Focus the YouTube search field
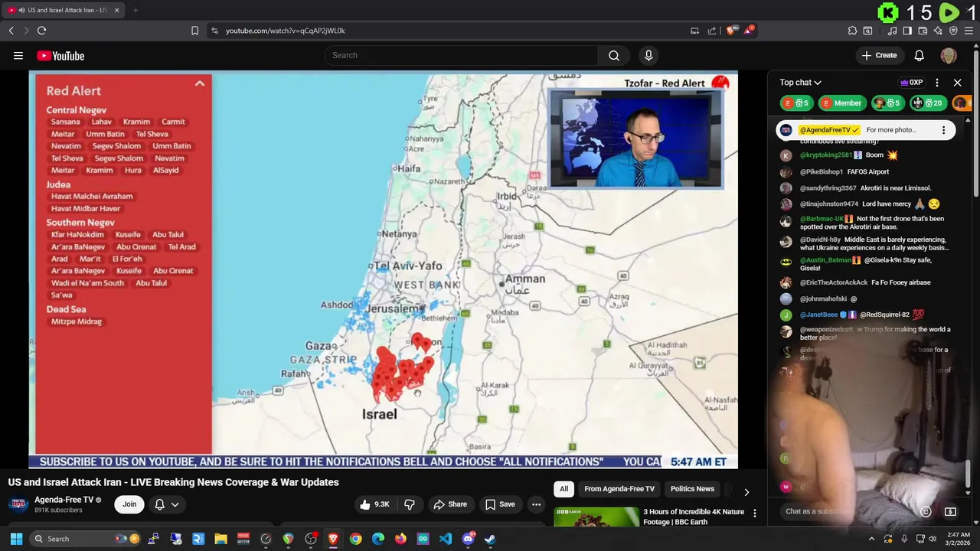Screen dimensions: 980x551 [x=461, y=55]
